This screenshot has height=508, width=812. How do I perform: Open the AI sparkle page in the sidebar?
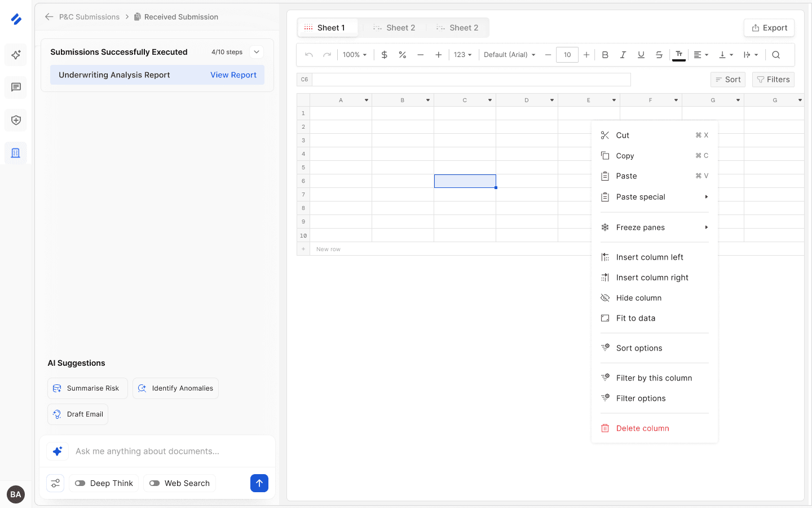pyautogui.click(x=16, y=55)
